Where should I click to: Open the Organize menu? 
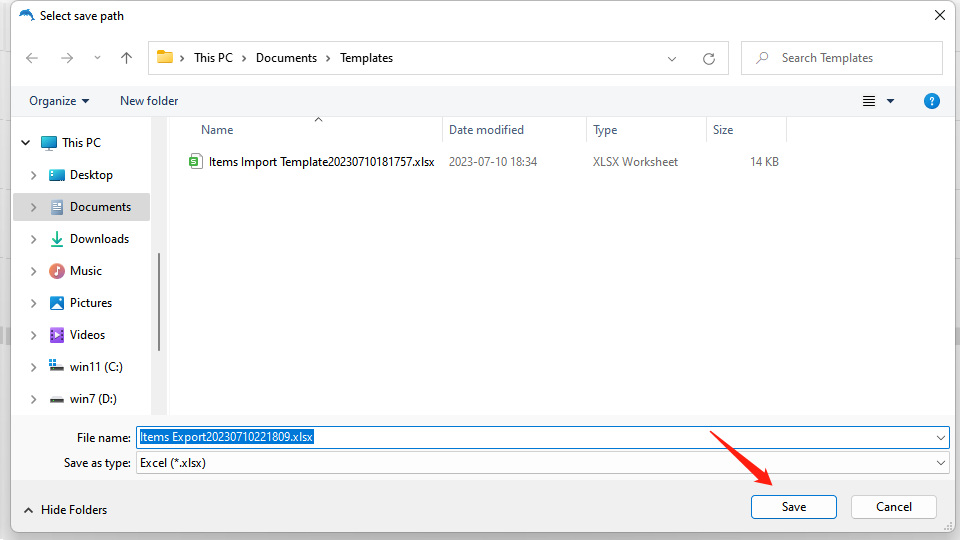(x=59, y=101)
